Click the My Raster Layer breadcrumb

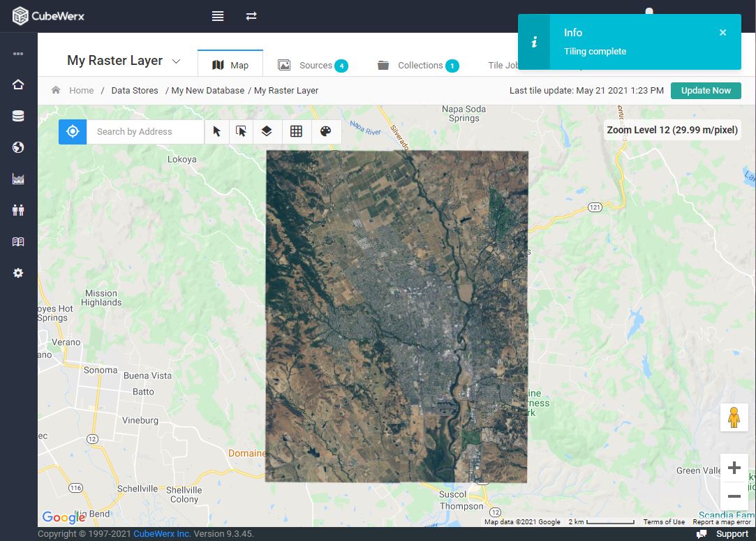coord(286,90)
